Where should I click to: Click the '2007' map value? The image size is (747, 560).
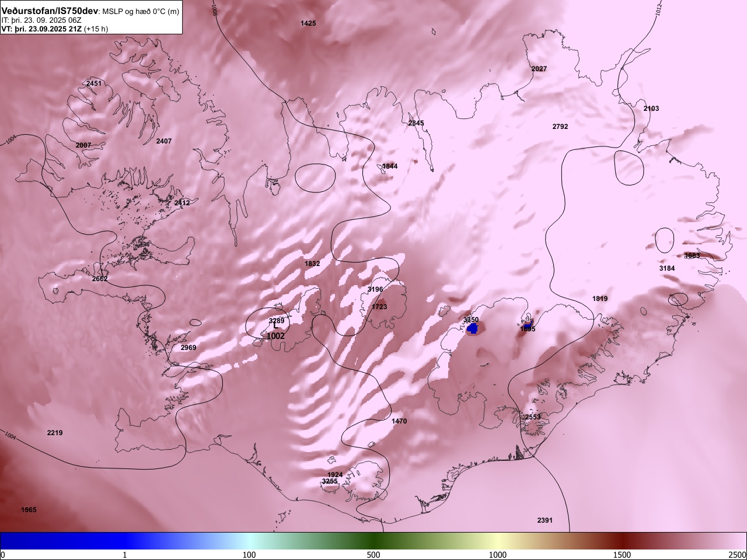[x=83, y=145]
